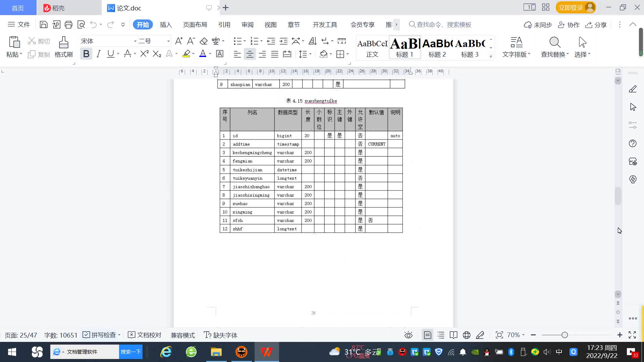Open the Page Layout ribbon tab

click(195, 24)
